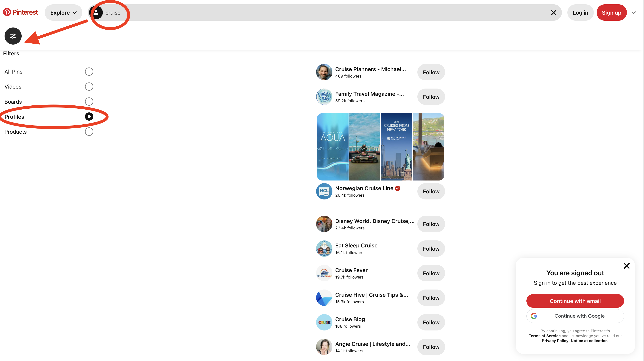Select the All Pins radio button
644x361 pixels.
89,71
